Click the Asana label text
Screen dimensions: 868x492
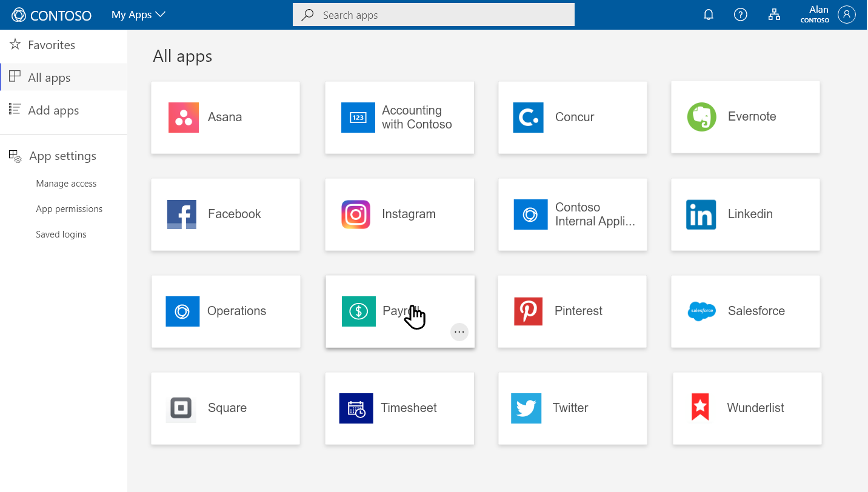click(225, 118)
